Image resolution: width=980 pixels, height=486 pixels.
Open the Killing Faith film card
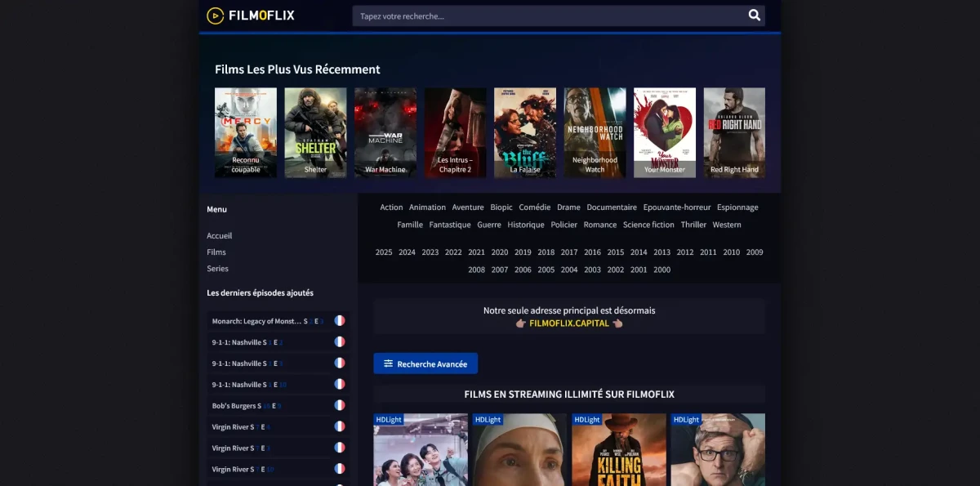619,449
